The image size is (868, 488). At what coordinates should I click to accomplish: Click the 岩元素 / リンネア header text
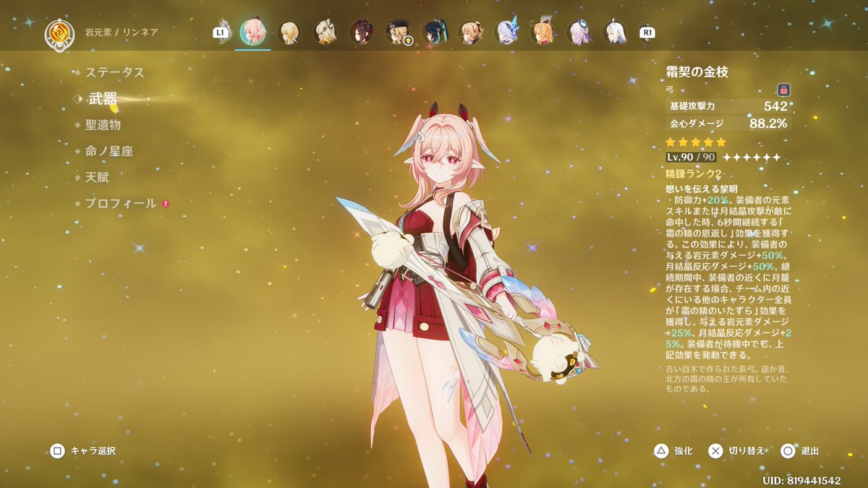pos(122,33)
